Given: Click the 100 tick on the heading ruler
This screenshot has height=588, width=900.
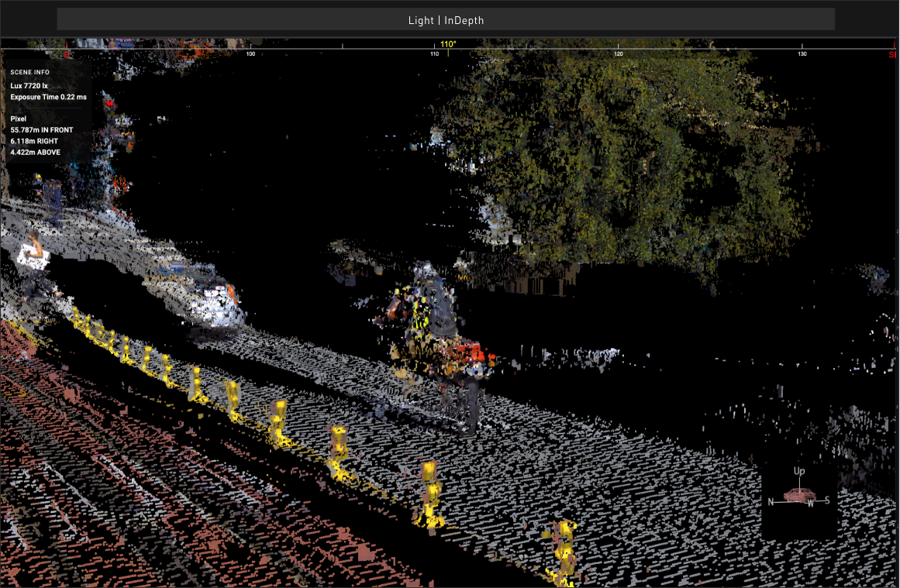Looking at the screenshot, I should [250, 54].
